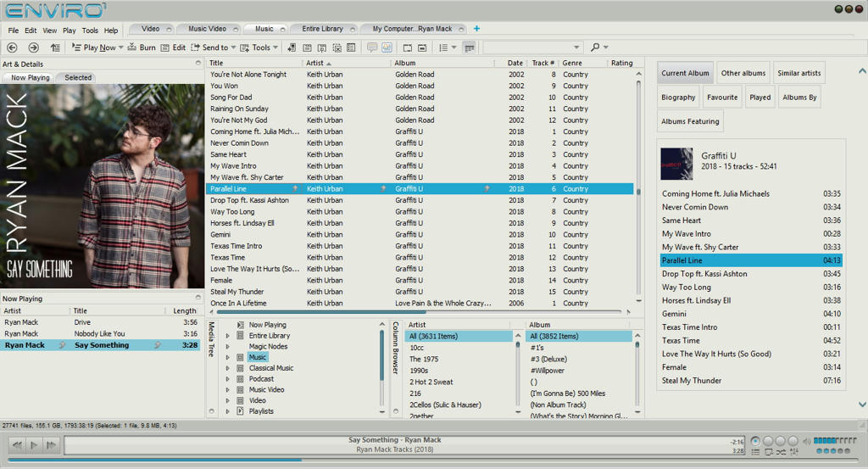Open the equalizer sliders icon in player
Screen dimensions: 868x469
coord(794,452)
